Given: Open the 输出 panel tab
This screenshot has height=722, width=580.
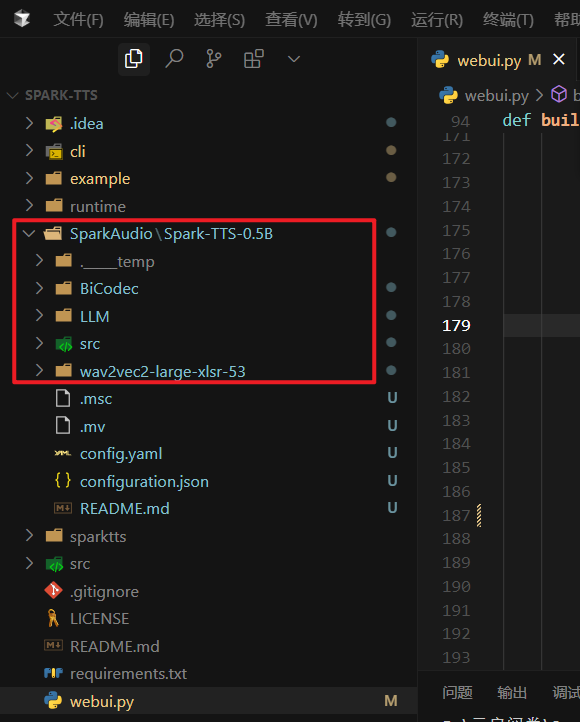Looking at the screenshot, I should pos(512,693).
